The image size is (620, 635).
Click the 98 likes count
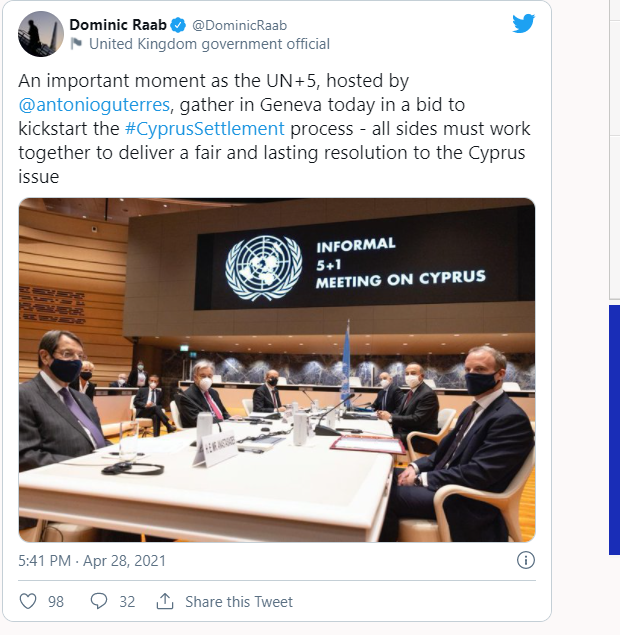[x=56, y=601]
